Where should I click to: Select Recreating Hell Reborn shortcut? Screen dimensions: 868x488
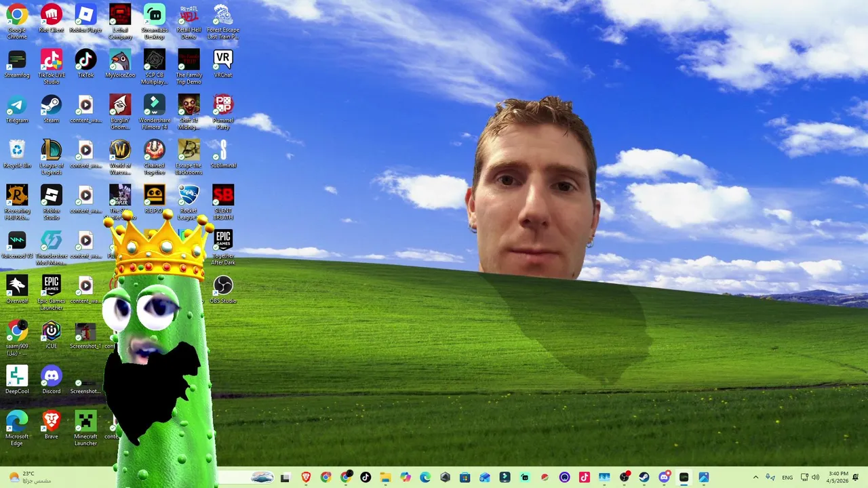tap(17, 202)
